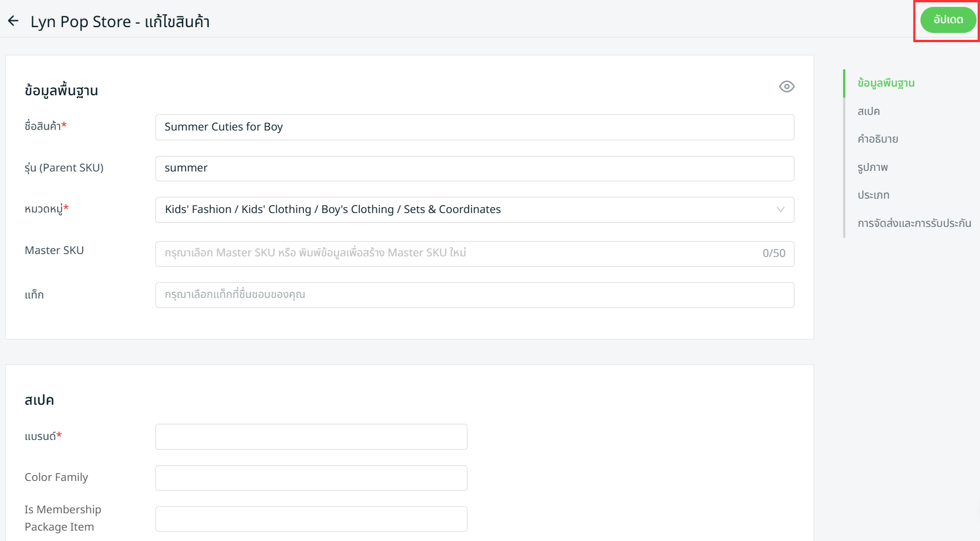The image size is (980, 541).
Task: Open การจัดส่งและการรับประกัน section in sidebar
Action: (914, 223)
